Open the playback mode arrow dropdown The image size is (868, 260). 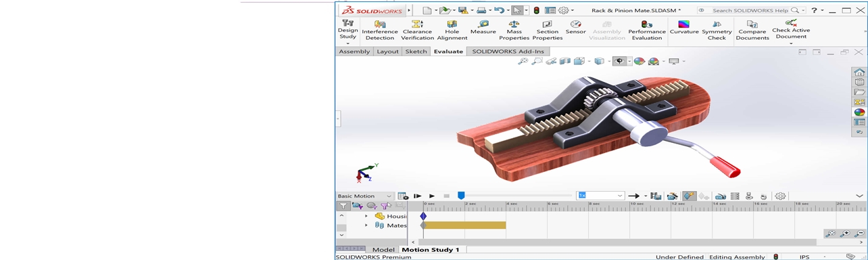(x=646, y=196)
